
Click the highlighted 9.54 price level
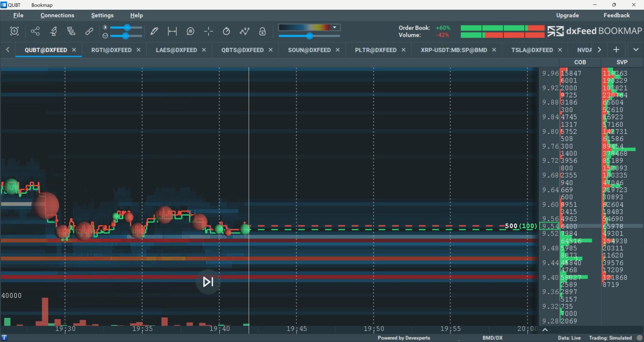tap(549, 226)
